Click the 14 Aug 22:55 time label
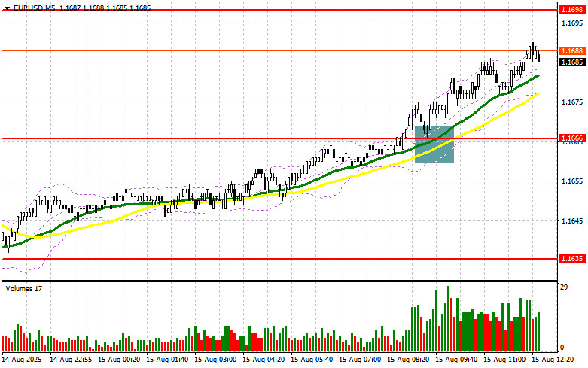Screen dimensions: 588x368 71,360
